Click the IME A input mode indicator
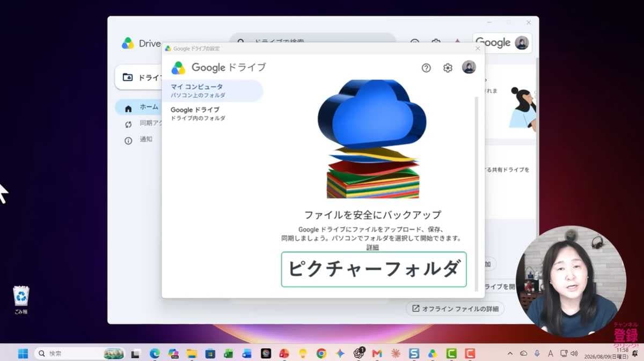The width and height of the screenshot is (644, 361). pos(550,353)
